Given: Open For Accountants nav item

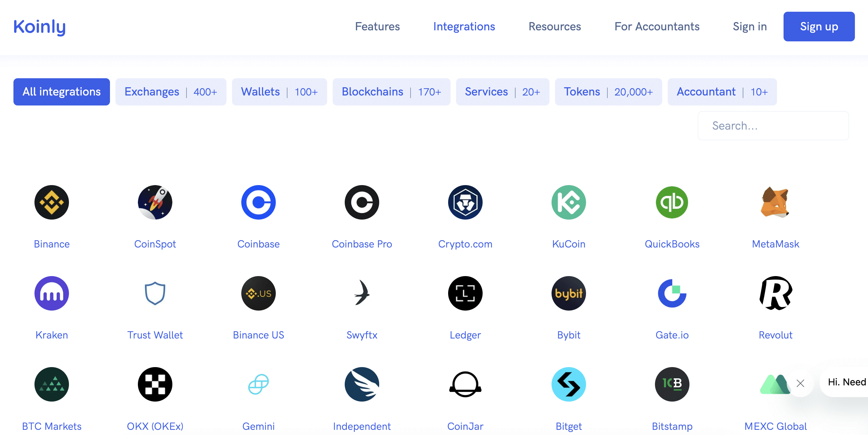Looking at the screenshot, I should pyautogui.click(x=657, y=27).
